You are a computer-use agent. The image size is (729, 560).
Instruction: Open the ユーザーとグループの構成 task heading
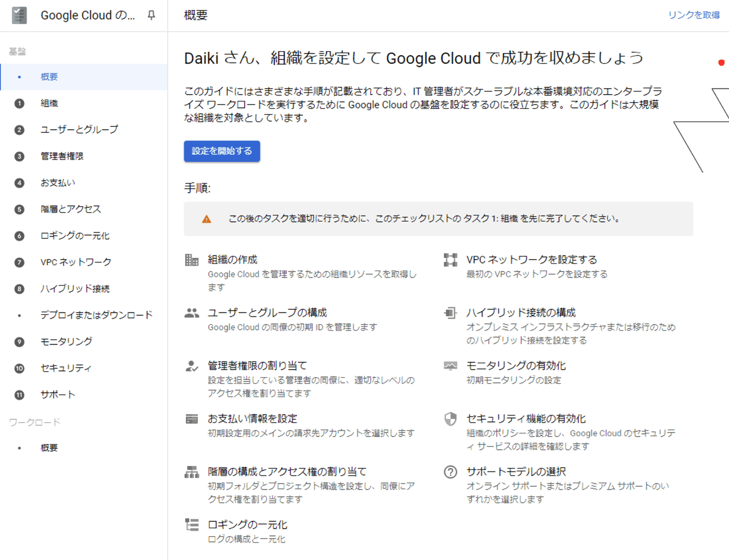point(268,313)
